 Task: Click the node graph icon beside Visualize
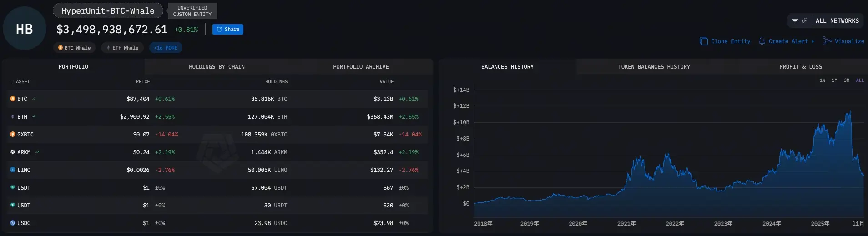[828, 41]
